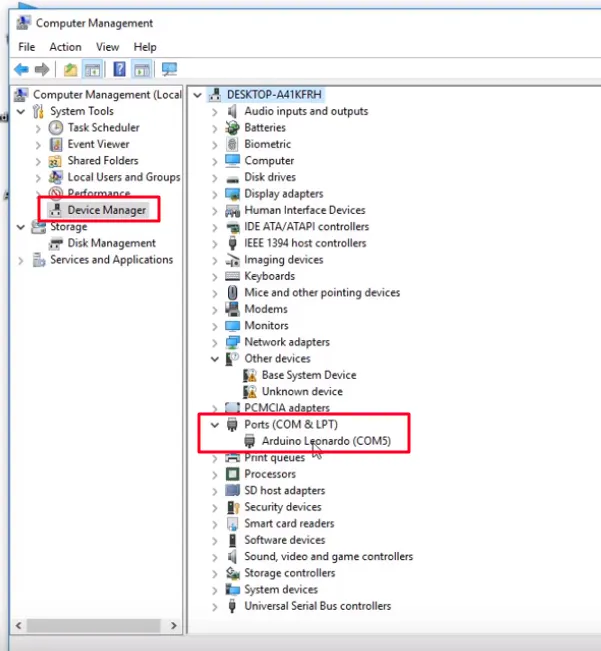Expand the Human Interface Devices category
Image resolution: width=601 pixels, height=651 pixels.
coord(215,210)
